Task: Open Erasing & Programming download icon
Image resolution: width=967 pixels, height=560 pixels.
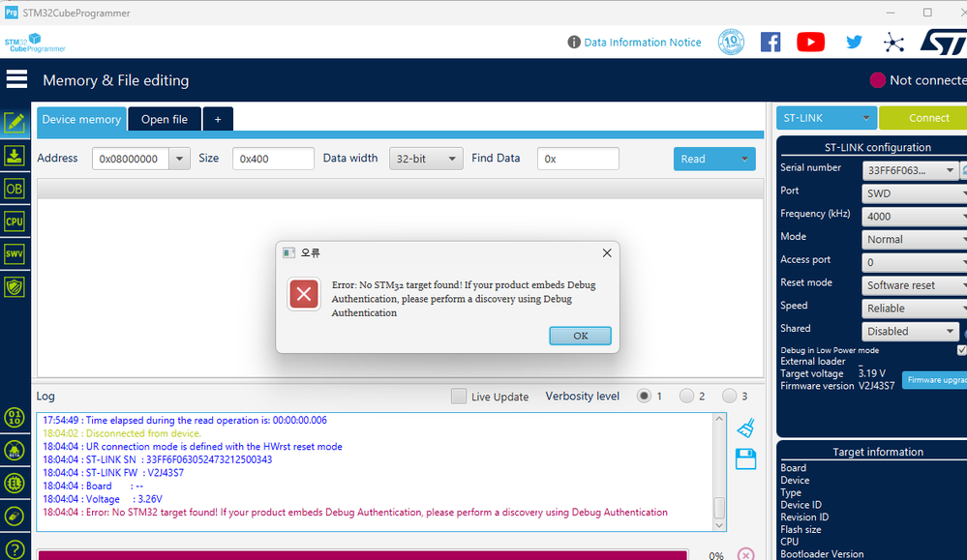Action: [x=15, y=156]
